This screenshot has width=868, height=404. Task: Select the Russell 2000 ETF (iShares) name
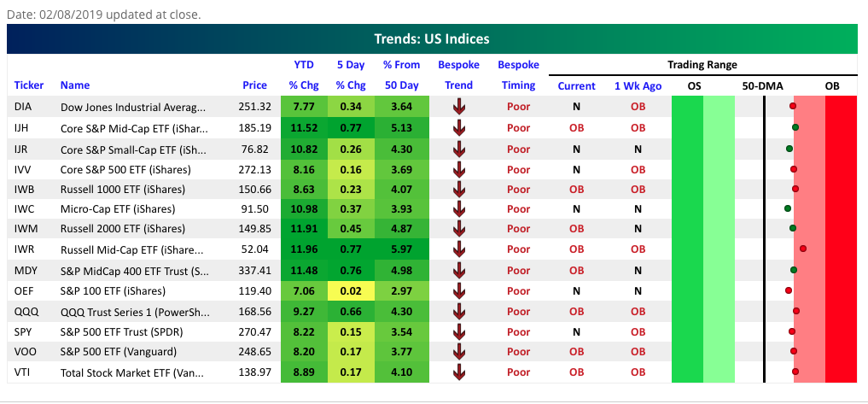coord(117,229)
